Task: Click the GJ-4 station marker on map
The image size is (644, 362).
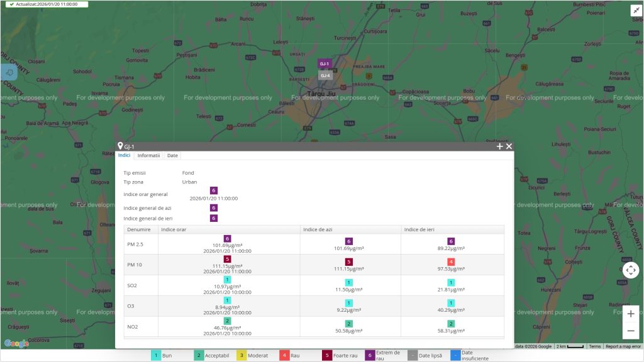Action: [x=325, y=75]
